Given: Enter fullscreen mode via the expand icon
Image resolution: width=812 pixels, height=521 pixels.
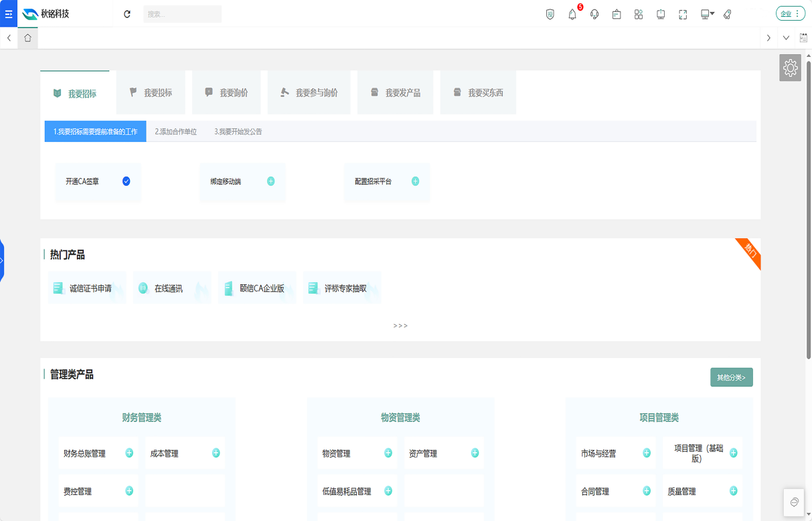Looking at the screenshot, I should click(x=683, y=14).
